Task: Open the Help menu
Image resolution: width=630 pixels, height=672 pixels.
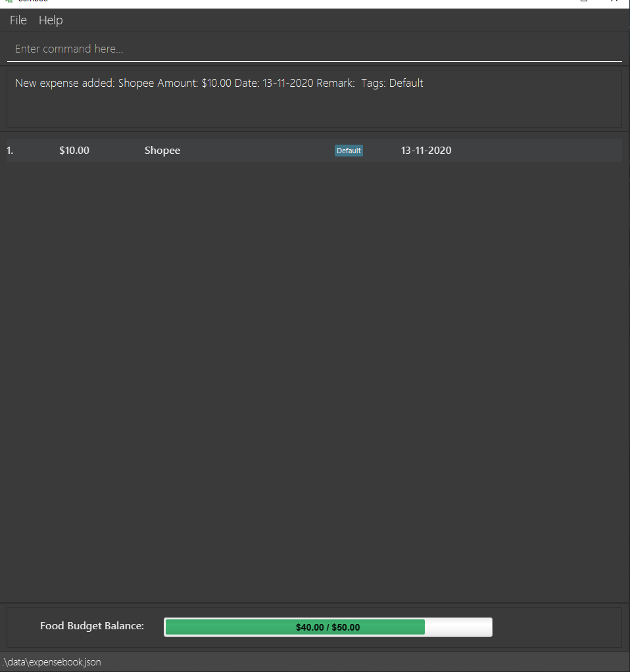Action: click(x=51, y=20)
